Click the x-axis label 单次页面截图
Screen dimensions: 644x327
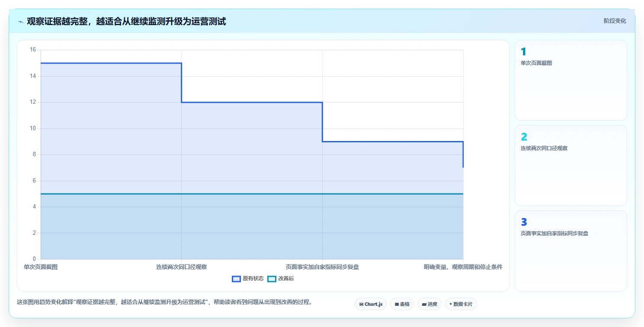pos(41,267)
